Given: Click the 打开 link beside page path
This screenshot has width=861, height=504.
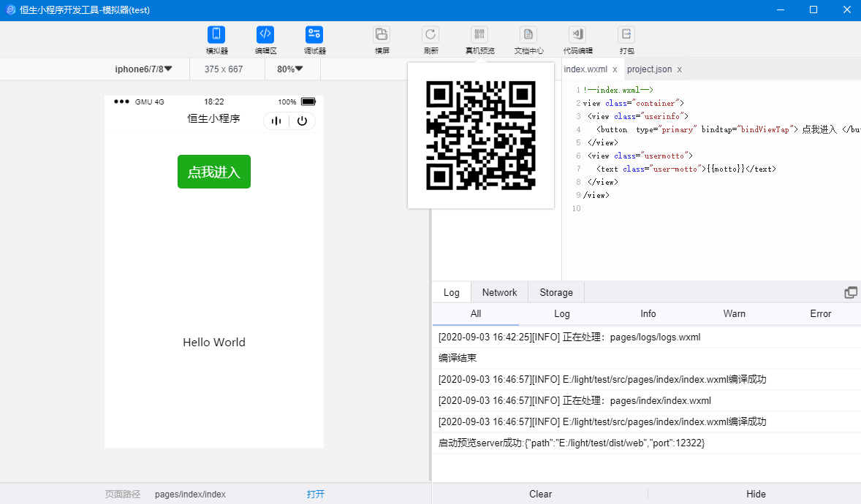Looking at the screenshot, I should pos(316,494).
